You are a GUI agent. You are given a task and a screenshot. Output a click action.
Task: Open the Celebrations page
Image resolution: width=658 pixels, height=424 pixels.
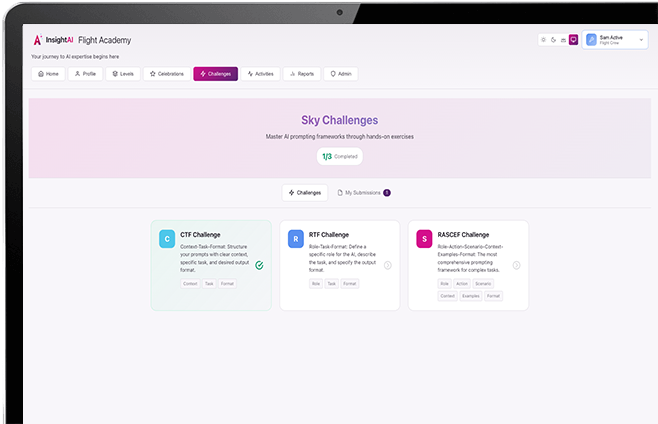pyautogui.click(x=166, y=74)
